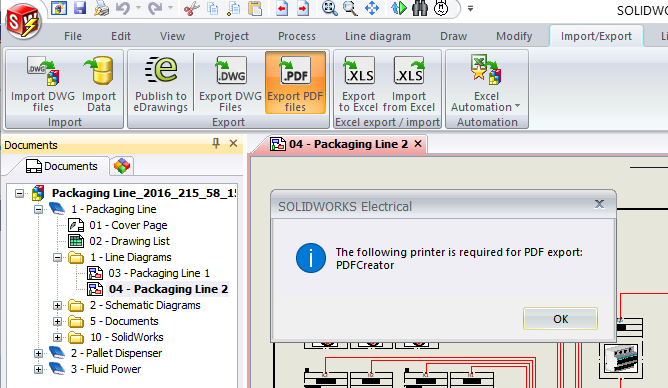Expand the 2 - Schematic Diagrams folder
Image resolution: width=668 pixels, height=388 pixels.
(57, 305)
